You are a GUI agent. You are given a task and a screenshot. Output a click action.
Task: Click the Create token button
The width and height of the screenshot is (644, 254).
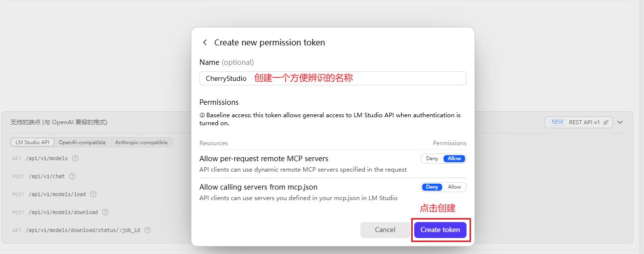click(x=440, y=230)
